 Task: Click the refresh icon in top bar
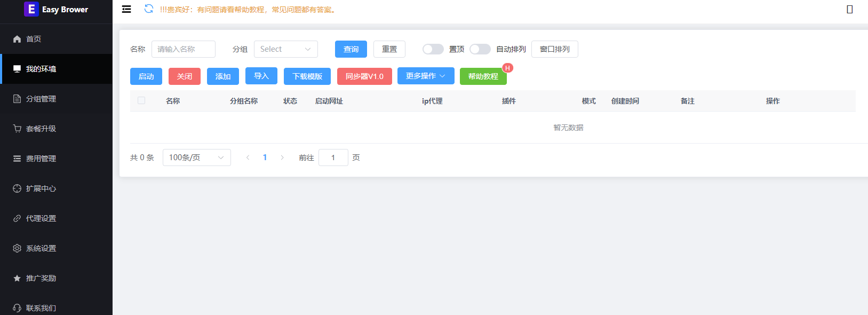click(x=149, y=9)
